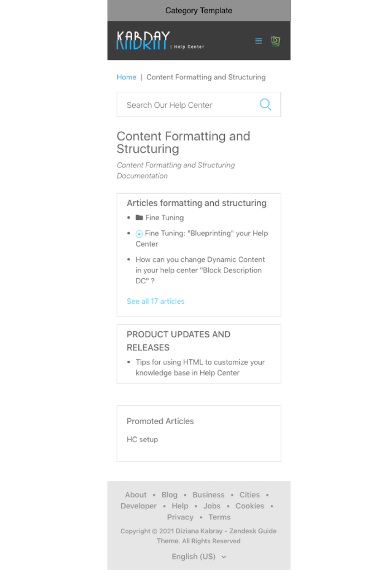Open the hamburger menu icon

259,41
